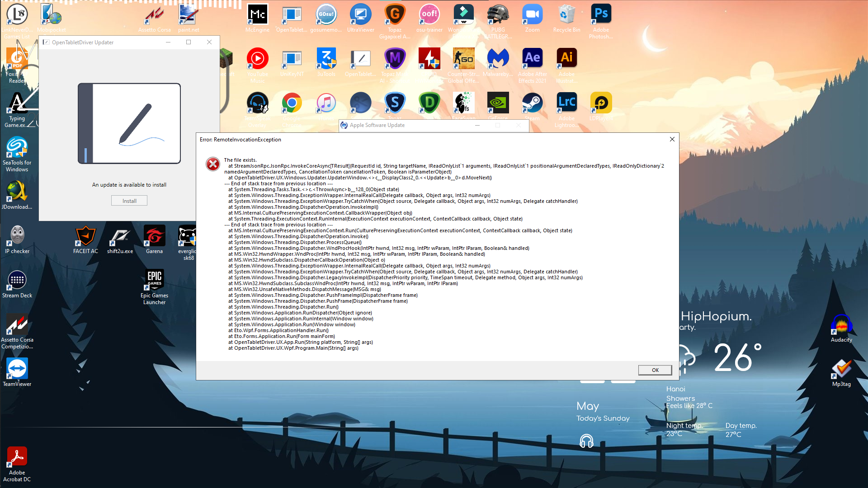Screen dimensions: 868x488
Task: Launch osu-trainer
Action: pos(429,14)
